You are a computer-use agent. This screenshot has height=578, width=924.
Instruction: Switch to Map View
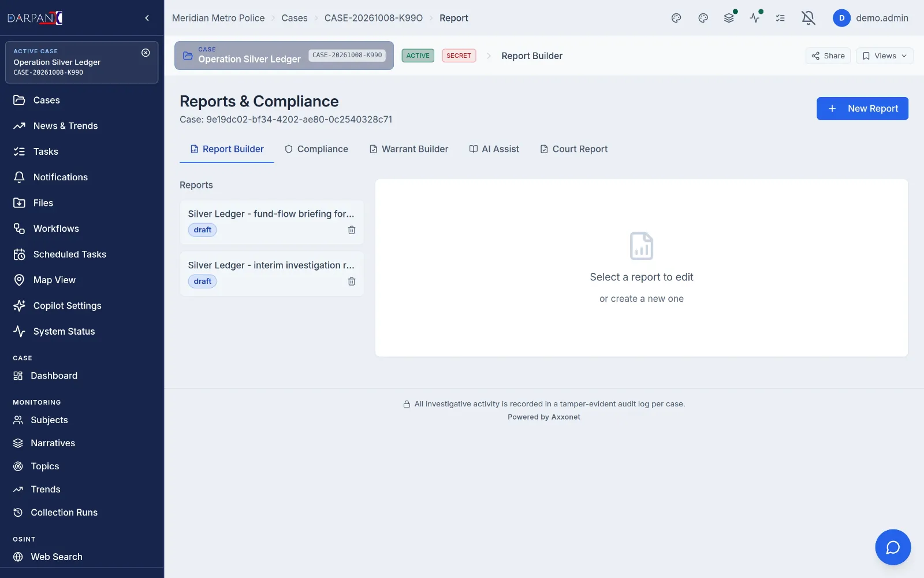[x=82, y=280]
